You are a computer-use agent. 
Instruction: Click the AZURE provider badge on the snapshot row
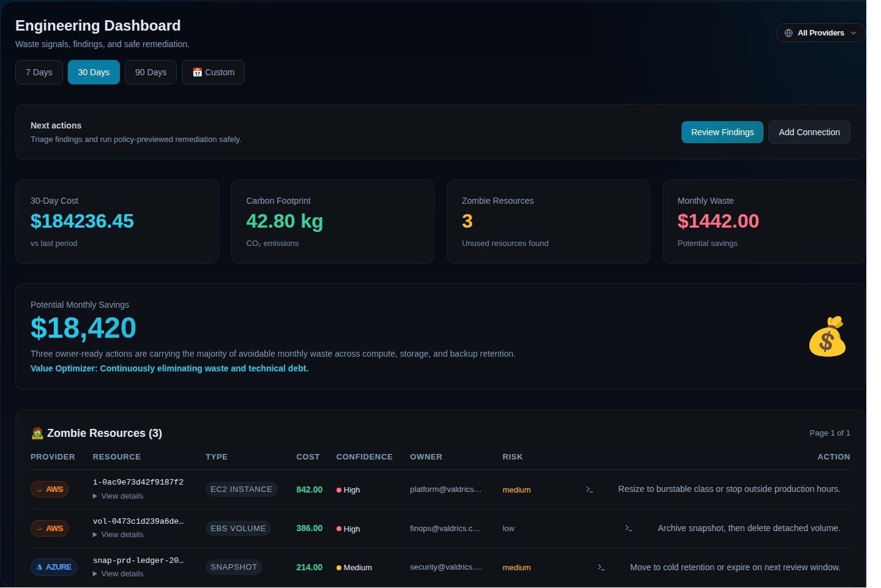[54, 567]
